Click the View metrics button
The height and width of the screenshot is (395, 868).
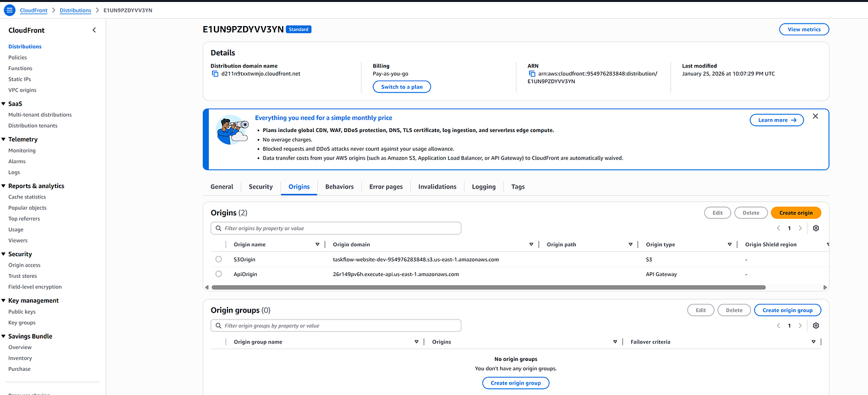(804, 29)
